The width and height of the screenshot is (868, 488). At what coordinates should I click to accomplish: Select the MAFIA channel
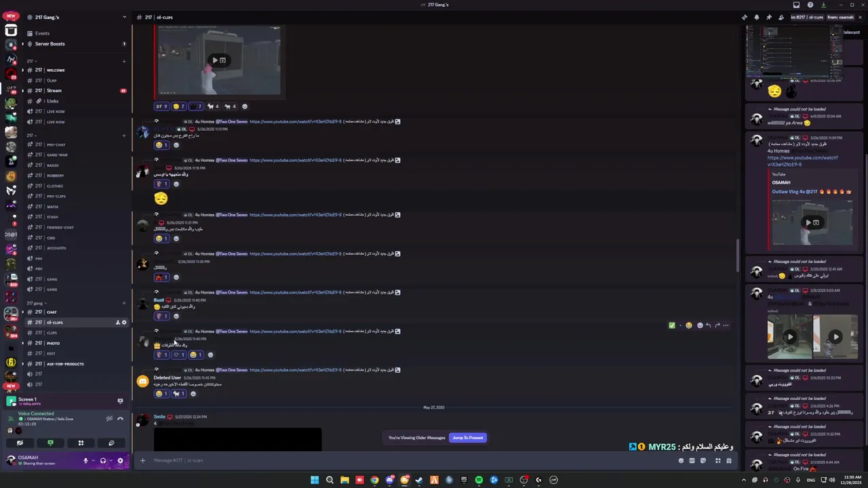(76, 207)
